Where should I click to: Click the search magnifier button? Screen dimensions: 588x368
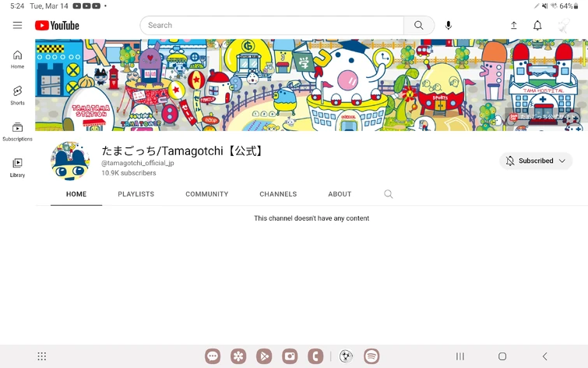click(418, 25)
